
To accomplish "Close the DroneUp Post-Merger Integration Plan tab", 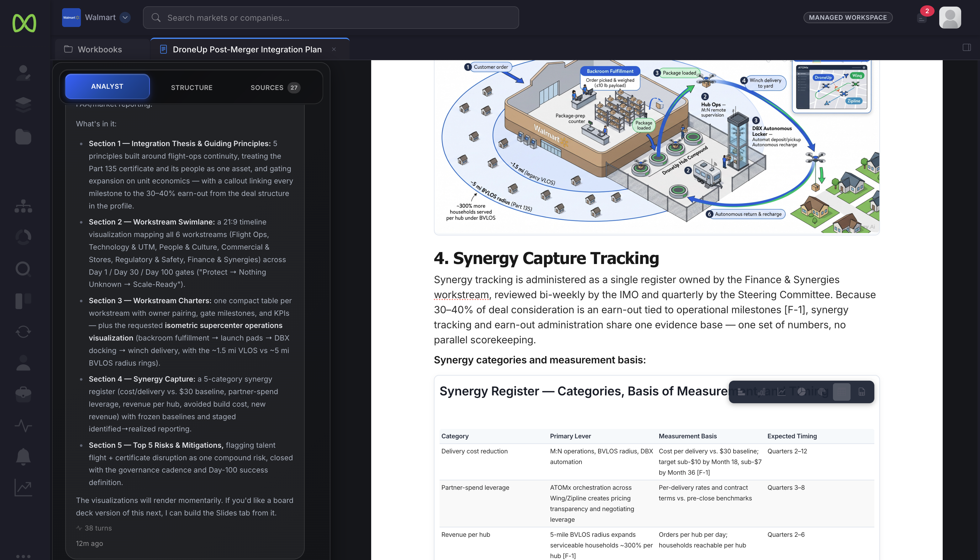I will click(334, 49).
